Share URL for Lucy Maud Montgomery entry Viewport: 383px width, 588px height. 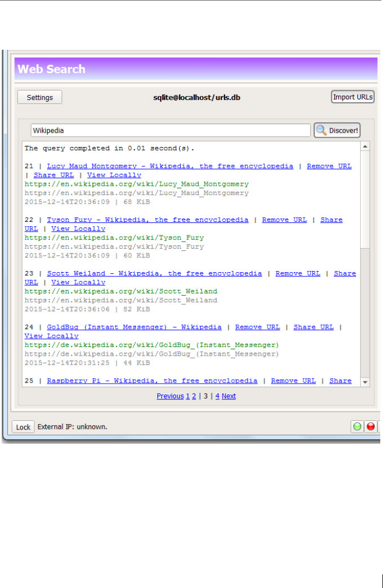(54, 175)
